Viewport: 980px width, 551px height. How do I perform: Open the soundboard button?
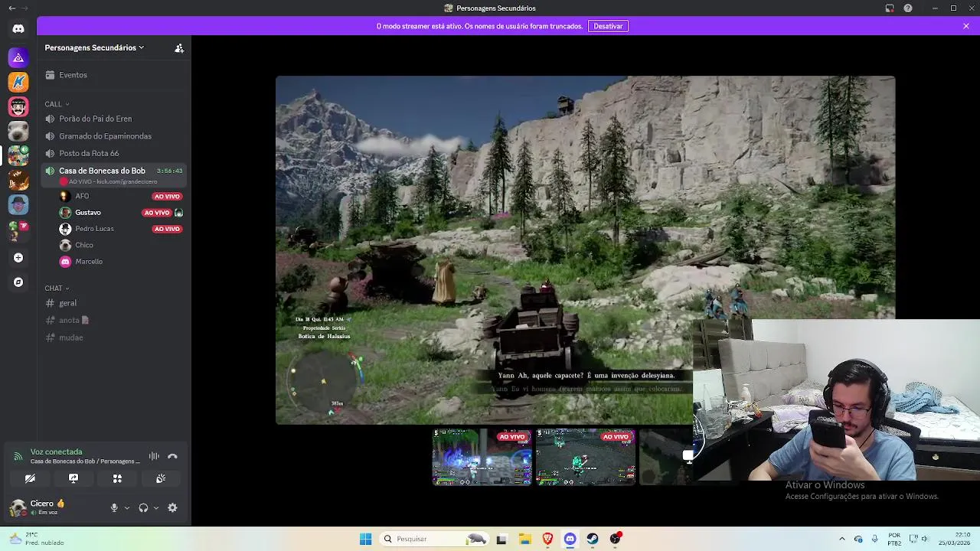(x=161, y=478)
